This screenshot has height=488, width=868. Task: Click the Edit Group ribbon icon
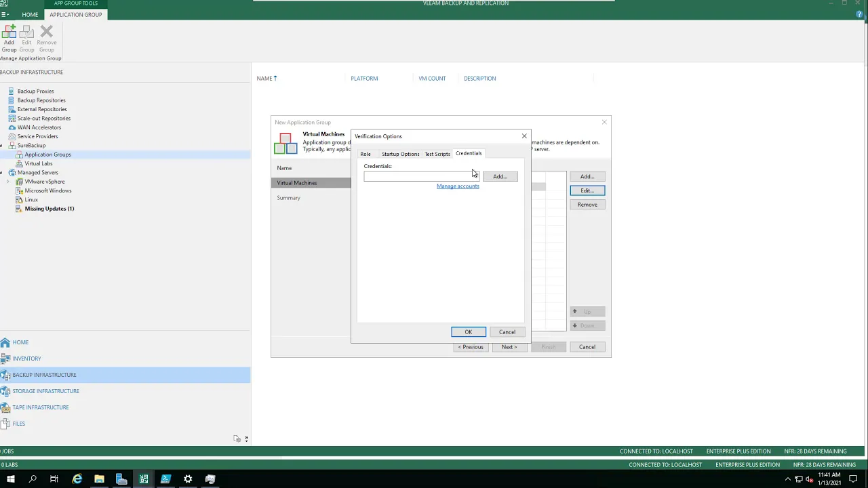tap(26, 39)
